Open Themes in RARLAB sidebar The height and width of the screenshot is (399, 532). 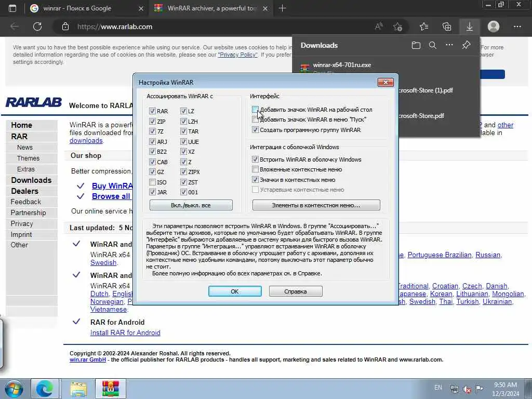[x=28, y=158]
